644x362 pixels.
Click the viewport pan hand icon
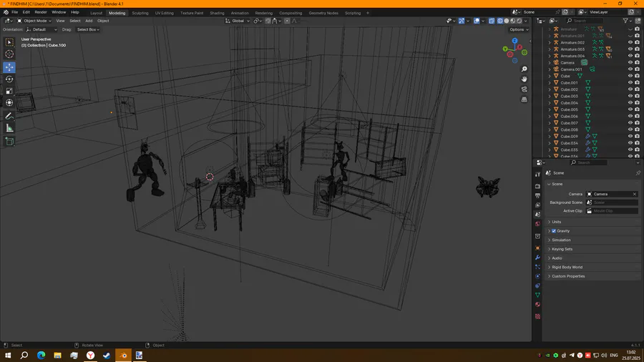(x=524, y=79)
